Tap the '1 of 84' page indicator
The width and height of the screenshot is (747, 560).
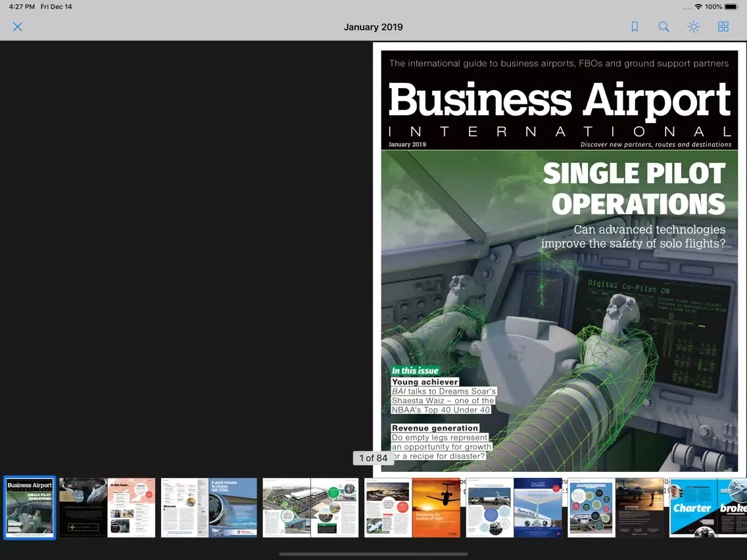coord(373,458)
